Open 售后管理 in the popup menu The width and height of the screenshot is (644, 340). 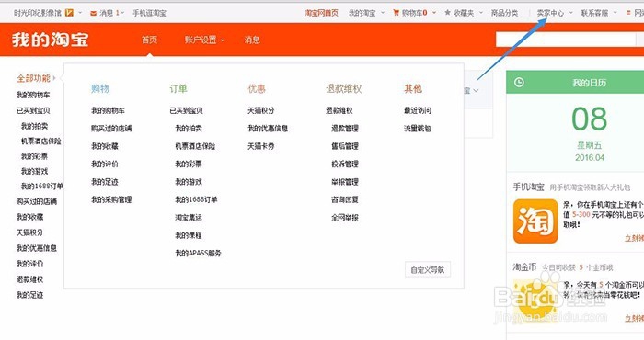pyautogui.click(x=345, y=146)
